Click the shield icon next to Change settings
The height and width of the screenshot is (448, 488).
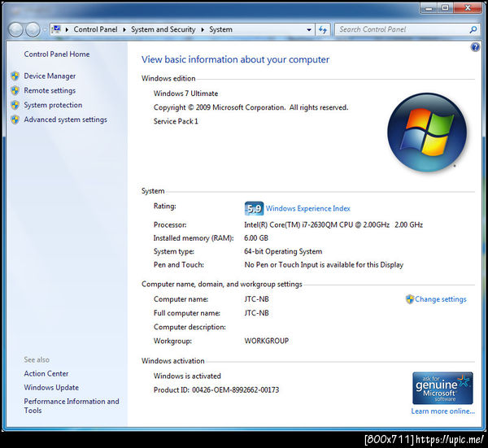click(x=410, y=299)
